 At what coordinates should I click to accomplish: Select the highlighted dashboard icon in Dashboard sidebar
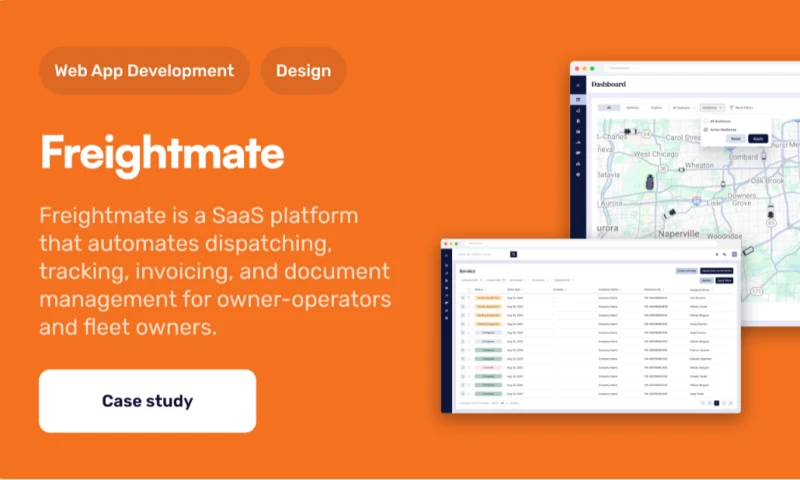tap(578, 99)
